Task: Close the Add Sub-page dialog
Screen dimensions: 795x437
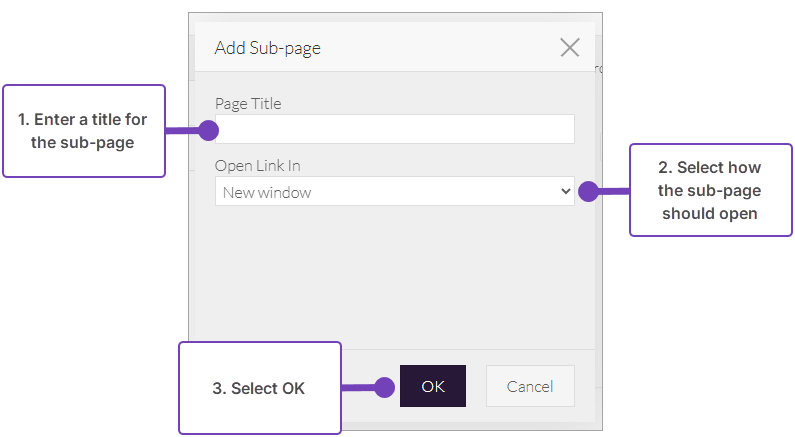Action: point(570,47)
